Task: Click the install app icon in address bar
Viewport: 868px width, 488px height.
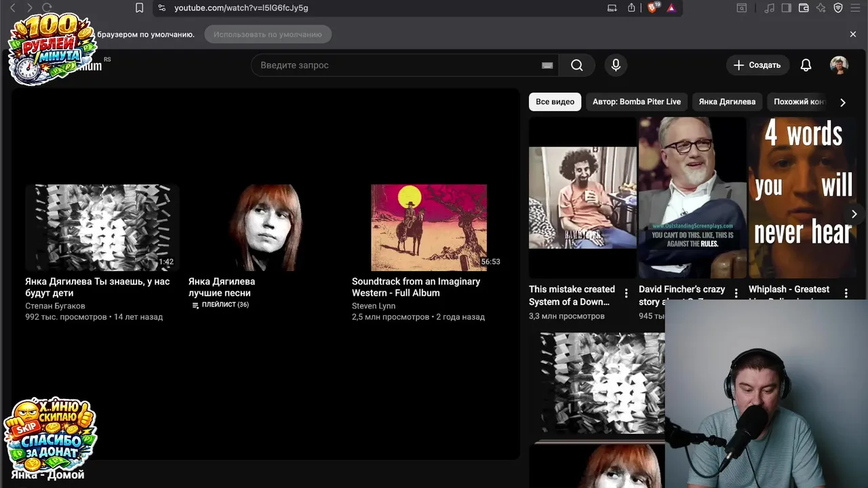Action: click(x=612, y=8)
